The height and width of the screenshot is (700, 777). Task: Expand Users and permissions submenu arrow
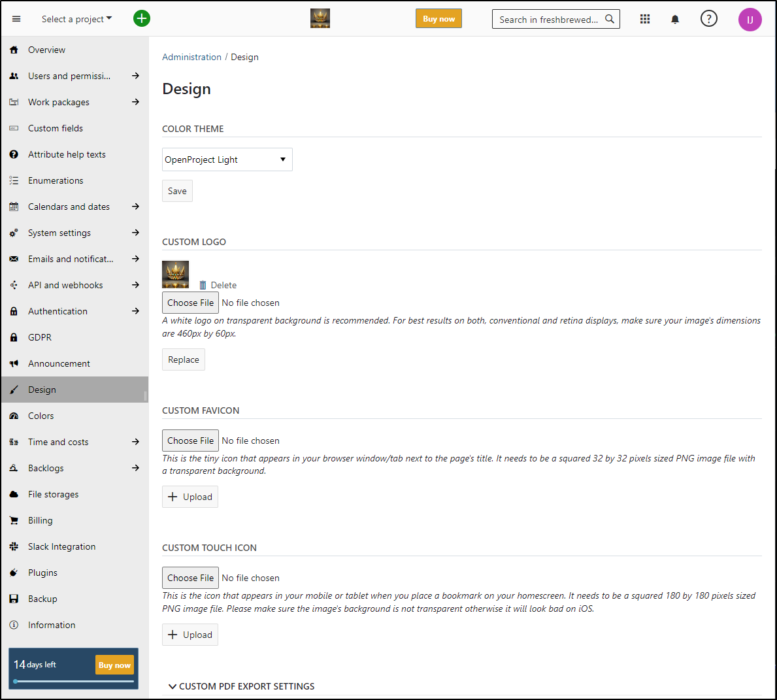coord(135,76)
